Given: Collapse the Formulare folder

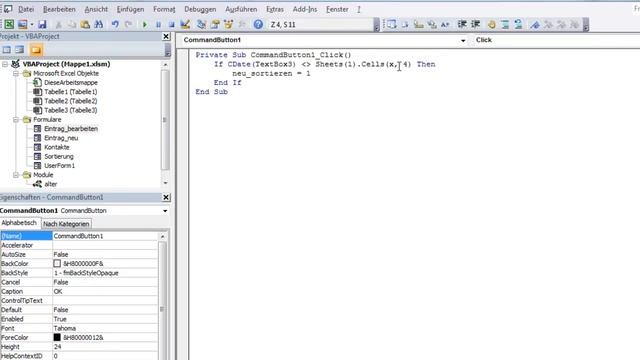Looking at the screenshot, I should click(x=16, y=120).
